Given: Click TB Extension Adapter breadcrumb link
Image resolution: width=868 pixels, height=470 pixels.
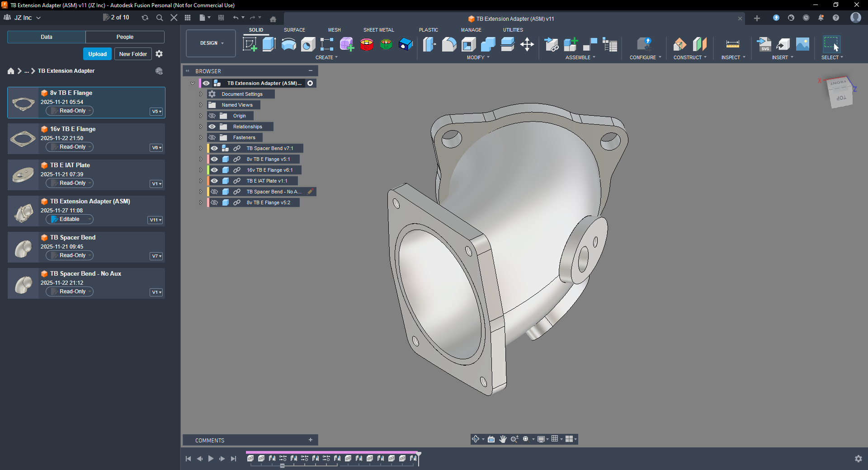Looking at the screenshot, I should tap(66, 71).
